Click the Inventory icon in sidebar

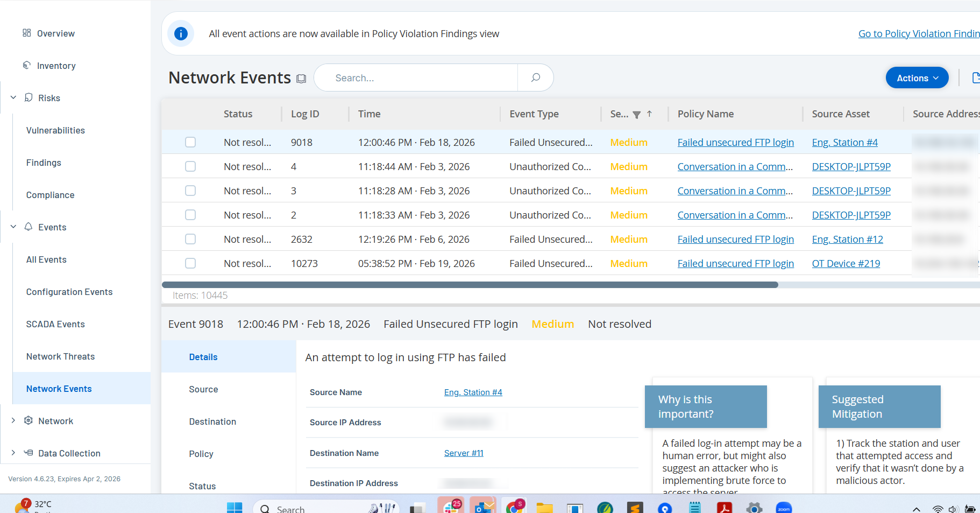[27, 65]
